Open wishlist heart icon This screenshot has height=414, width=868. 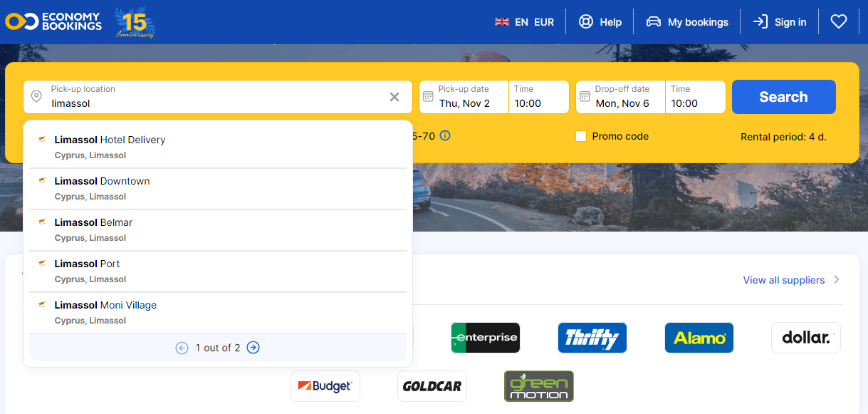(839, 22)
